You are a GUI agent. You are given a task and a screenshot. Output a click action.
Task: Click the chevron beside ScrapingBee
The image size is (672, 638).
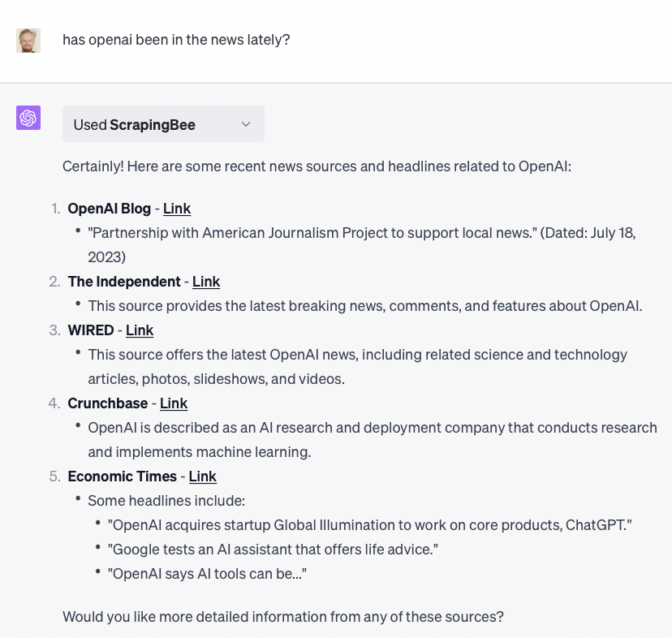coord(246,123)
